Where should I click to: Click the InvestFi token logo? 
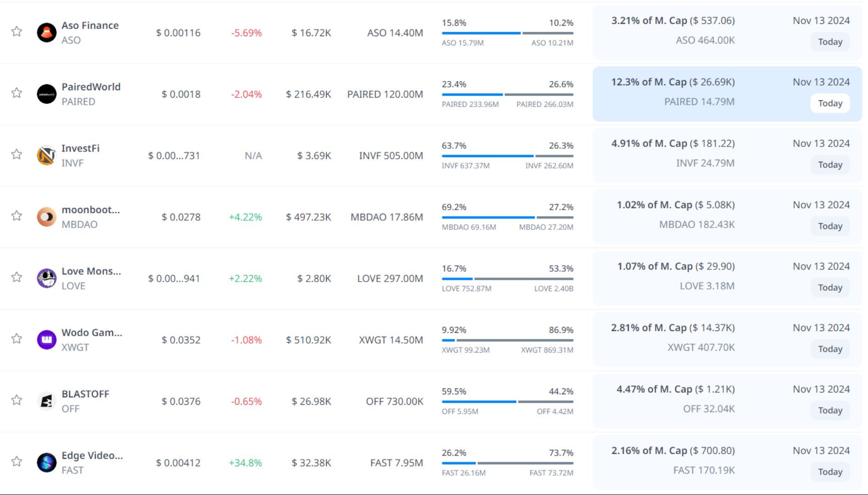[46, 155]
